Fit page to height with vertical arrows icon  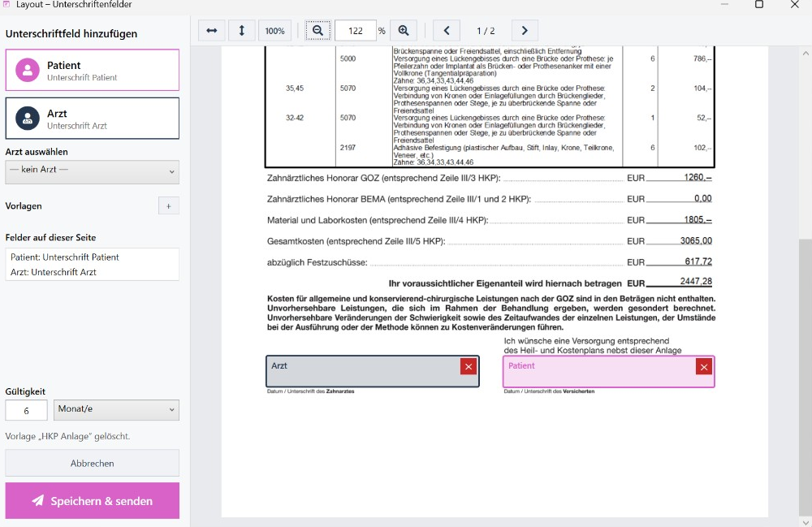click(x=241, y=31)
